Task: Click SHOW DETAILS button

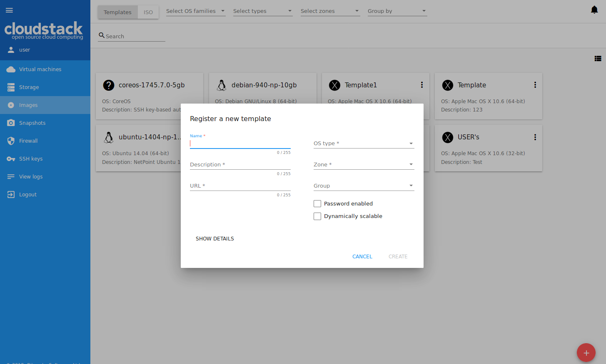Action: [x=215, y=239]
